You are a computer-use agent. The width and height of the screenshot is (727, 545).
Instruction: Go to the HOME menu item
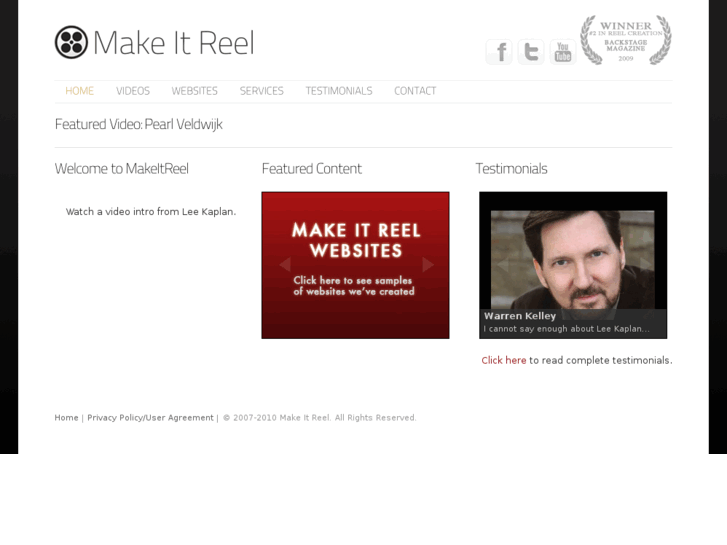point(79,91)
